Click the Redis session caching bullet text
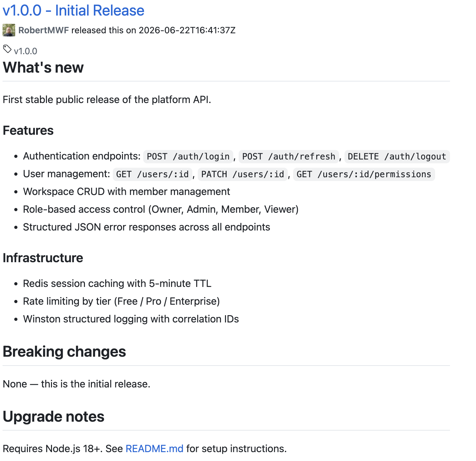 (117, 283)
